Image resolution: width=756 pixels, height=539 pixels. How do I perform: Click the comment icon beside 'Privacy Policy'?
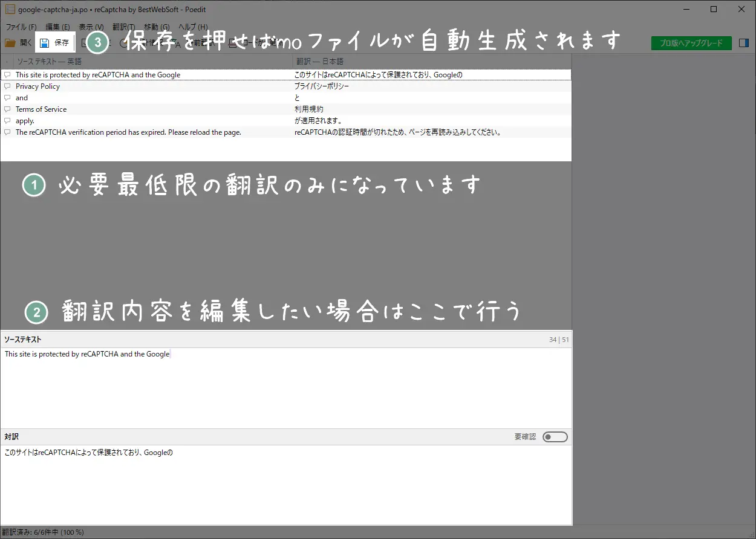(x=7, y=86)
